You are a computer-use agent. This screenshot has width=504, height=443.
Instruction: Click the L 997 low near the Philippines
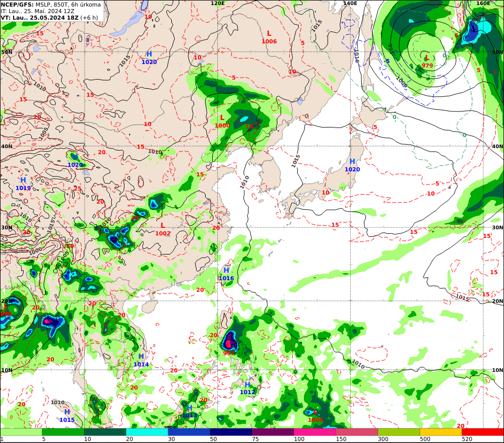(x=229, y=349)
